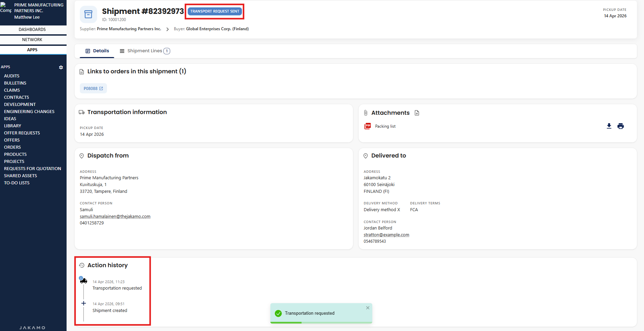Click the Packing list PDF icon
The image size is (644, 331).
368,126
